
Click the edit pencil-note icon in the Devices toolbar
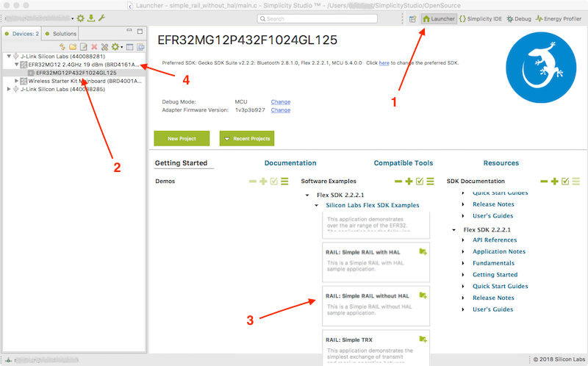point(84,47)
